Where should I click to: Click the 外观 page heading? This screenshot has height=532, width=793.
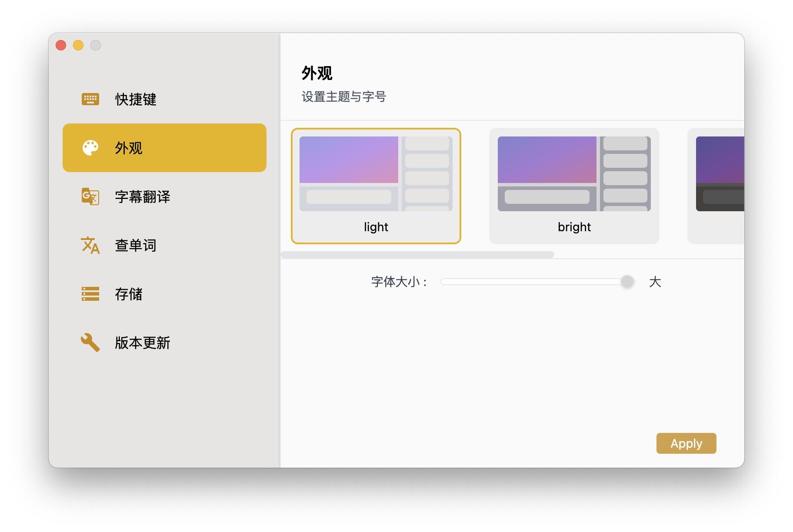[317, 73]
